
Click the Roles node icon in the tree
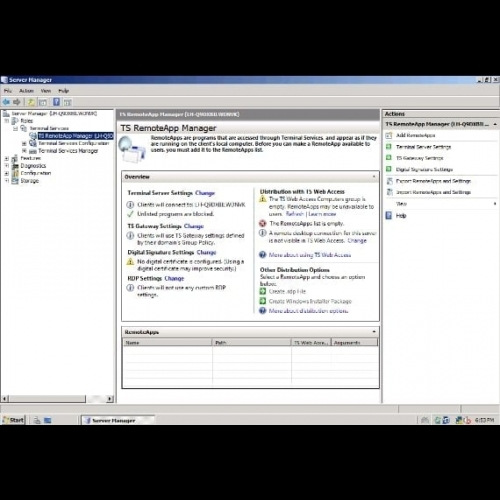[15, 121]
